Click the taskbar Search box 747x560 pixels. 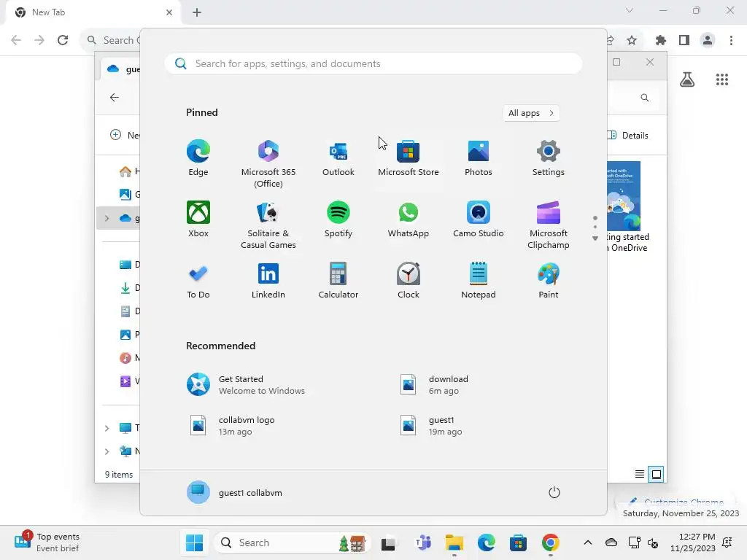pos(293,542)
